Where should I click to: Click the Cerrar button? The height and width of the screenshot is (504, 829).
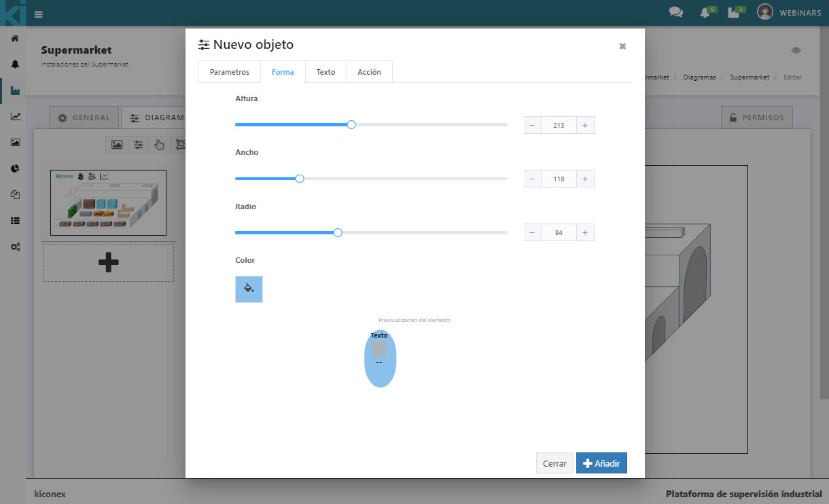click(x=554, y=463)
